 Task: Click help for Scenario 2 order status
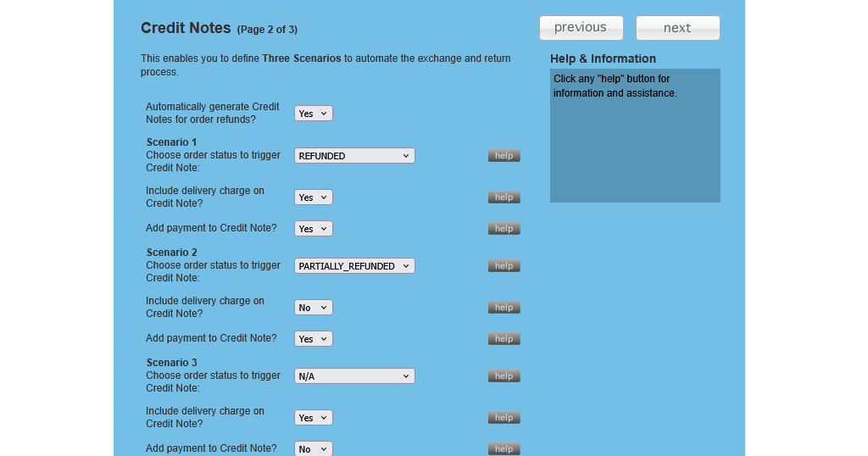click(504, 266)
